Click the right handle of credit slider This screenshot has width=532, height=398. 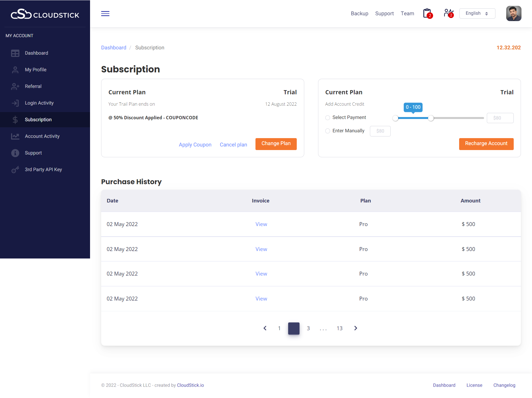click(431, 118)
